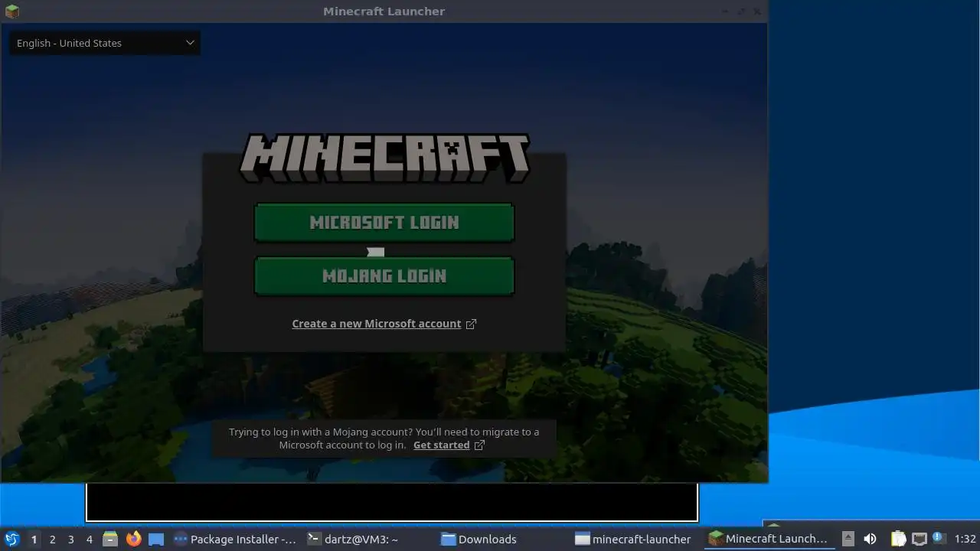Click the Minecraft logo image

pyautogui.click(x=384, y=158)
